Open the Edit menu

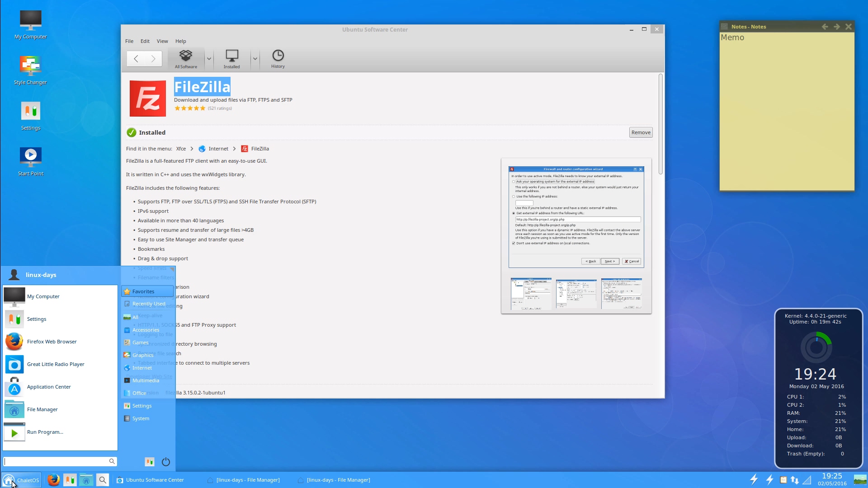click(145, 41)
